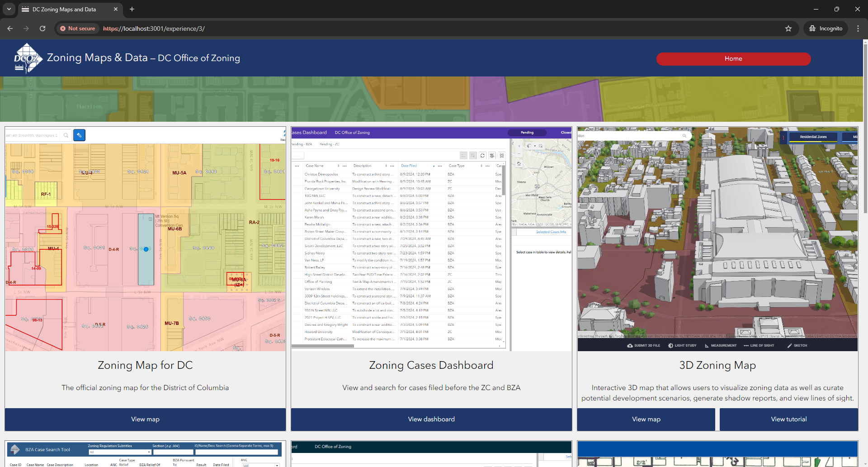Click the View dashboard button
868x467 pixels.
pyautogui.click(x=431, y=419)
